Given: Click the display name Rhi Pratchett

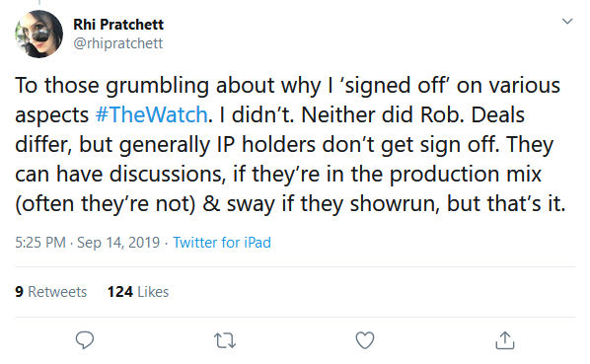Looking at the screenshot, I should 118,25.
